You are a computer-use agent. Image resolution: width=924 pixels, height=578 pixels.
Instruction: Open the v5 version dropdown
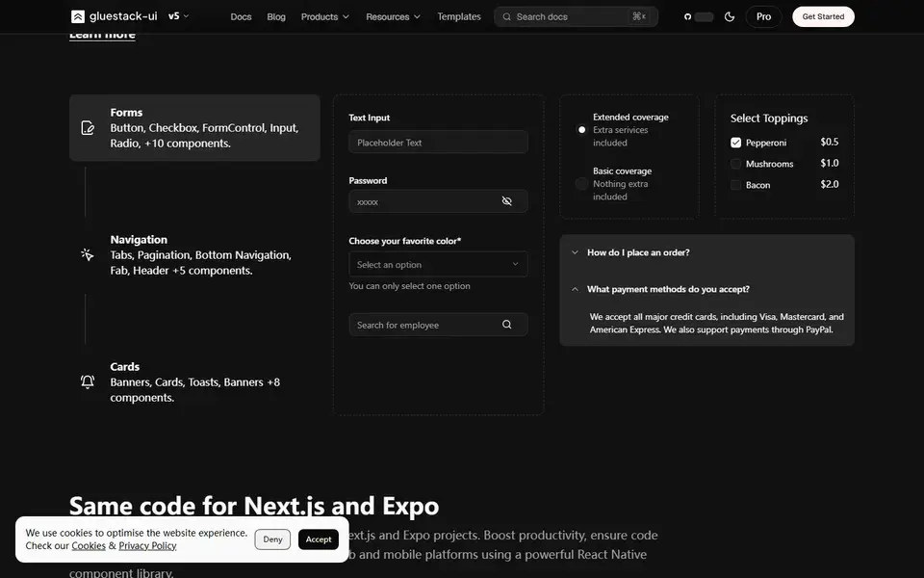(179, 16)
